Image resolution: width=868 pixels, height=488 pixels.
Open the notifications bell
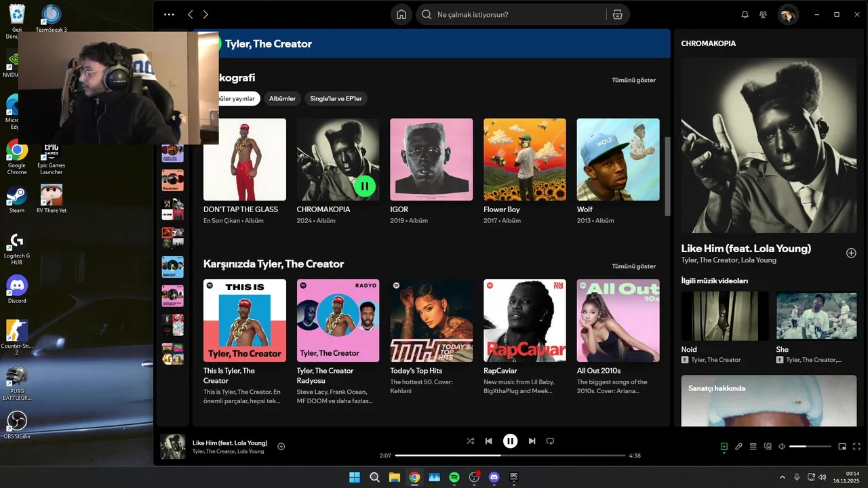click(745, 14)
